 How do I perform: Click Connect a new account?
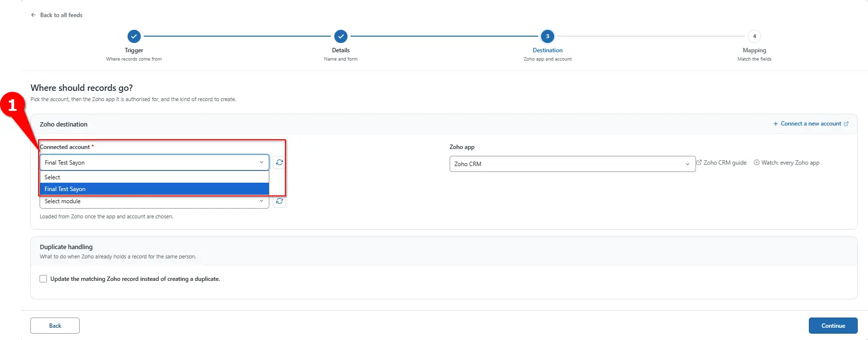[811, 124]
